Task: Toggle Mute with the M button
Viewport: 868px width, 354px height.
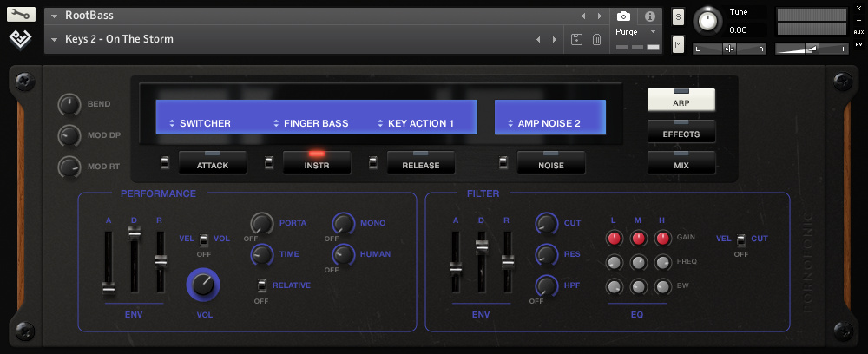Action: coord(678,44)
